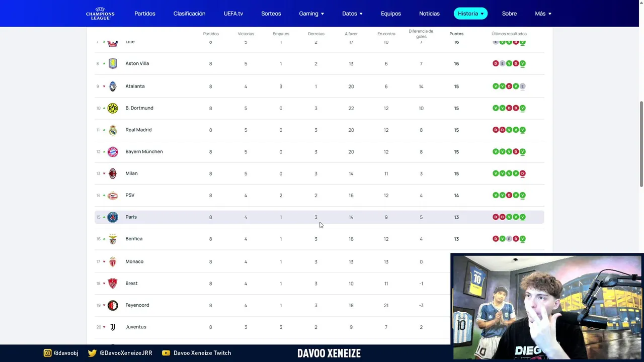Screen dimensions: 644x362
Task: Click Milan's latest red D result badge
Action: [x=523, y=173]
